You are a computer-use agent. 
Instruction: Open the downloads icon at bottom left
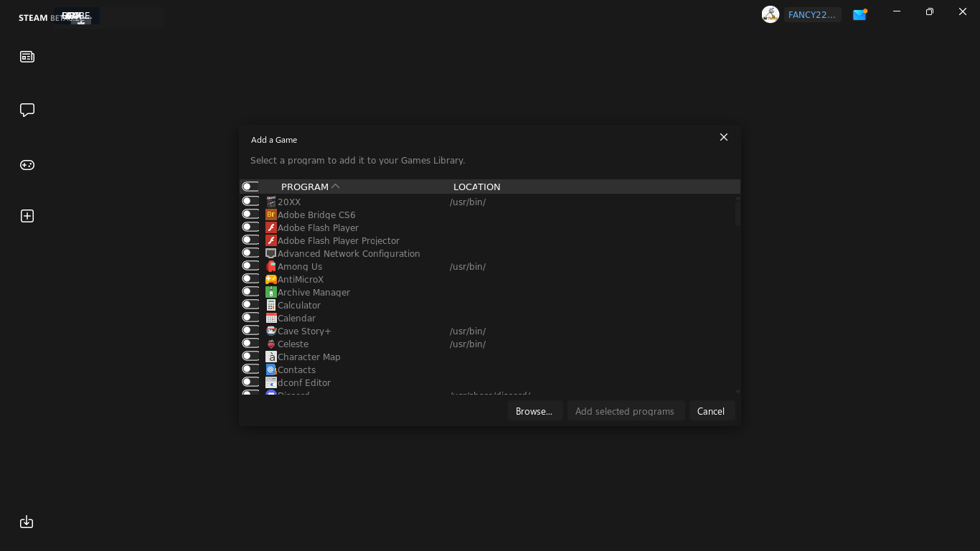(x=27, y=522)
